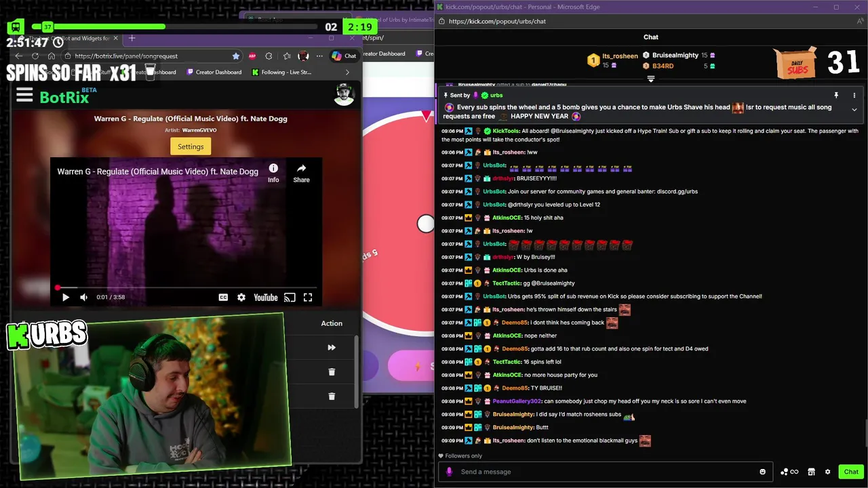The width and height of the screenshot is (868, 488).
Task: Toggle the bookmark star for this page
Action: (235, 56)
